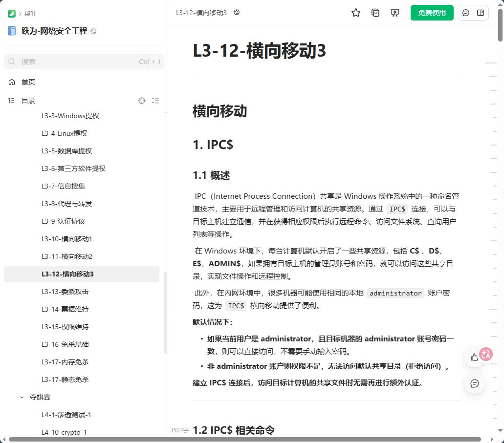Select L3-5-数据库提权 in the catalog
504x443 pixels.
pos(66,150)
